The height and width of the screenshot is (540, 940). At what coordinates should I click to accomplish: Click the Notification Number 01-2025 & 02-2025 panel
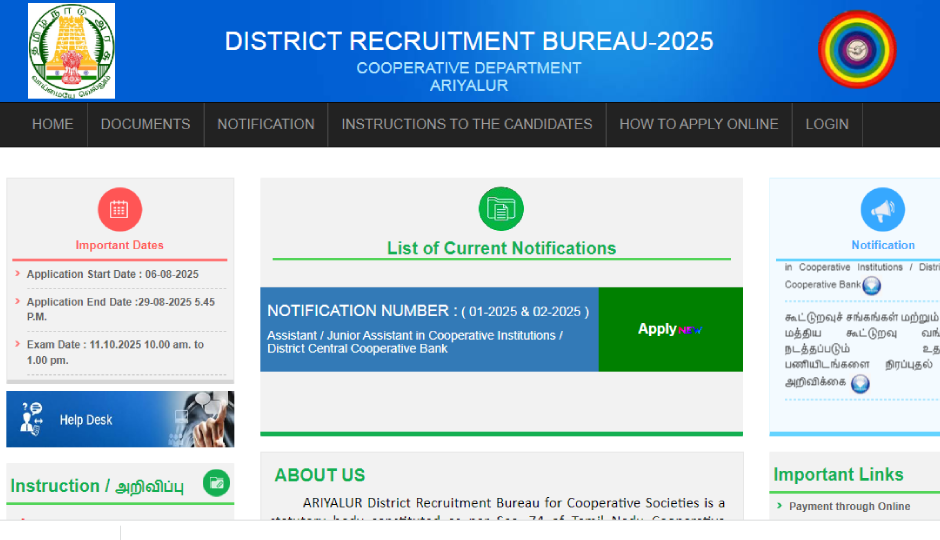point(429,329)
